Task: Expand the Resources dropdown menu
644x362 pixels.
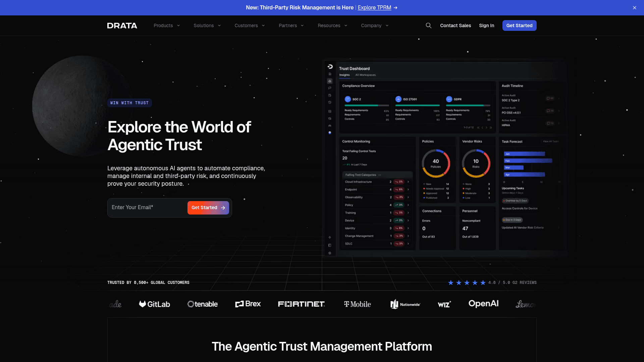Action: pos(332,25)
